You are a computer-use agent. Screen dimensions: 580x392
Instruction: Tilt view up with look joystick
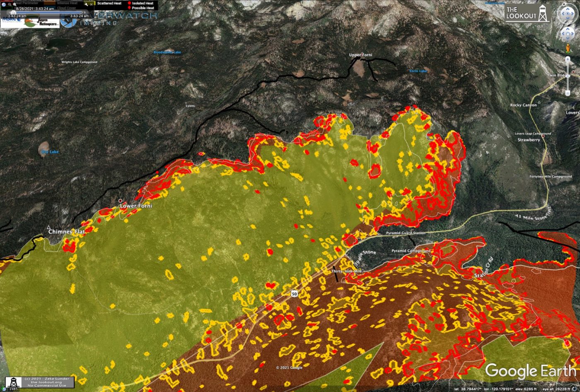568,9
